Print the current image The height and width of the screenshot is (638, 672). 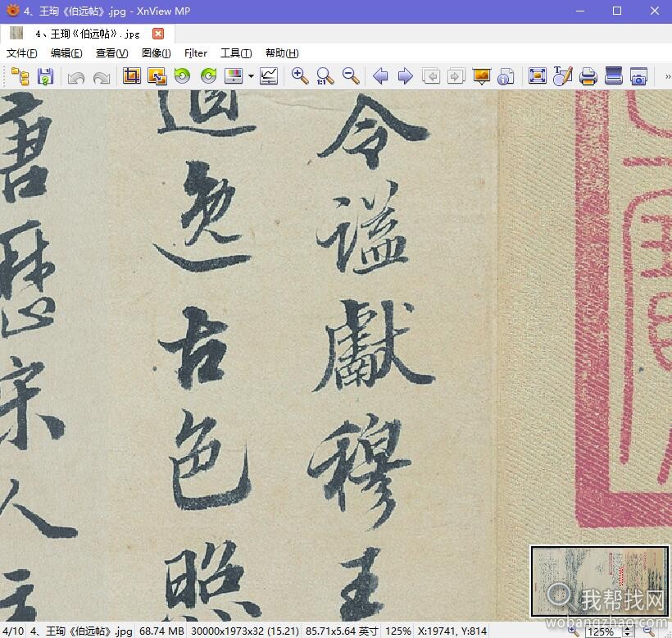pyautogui.click(x=588, y=76)
